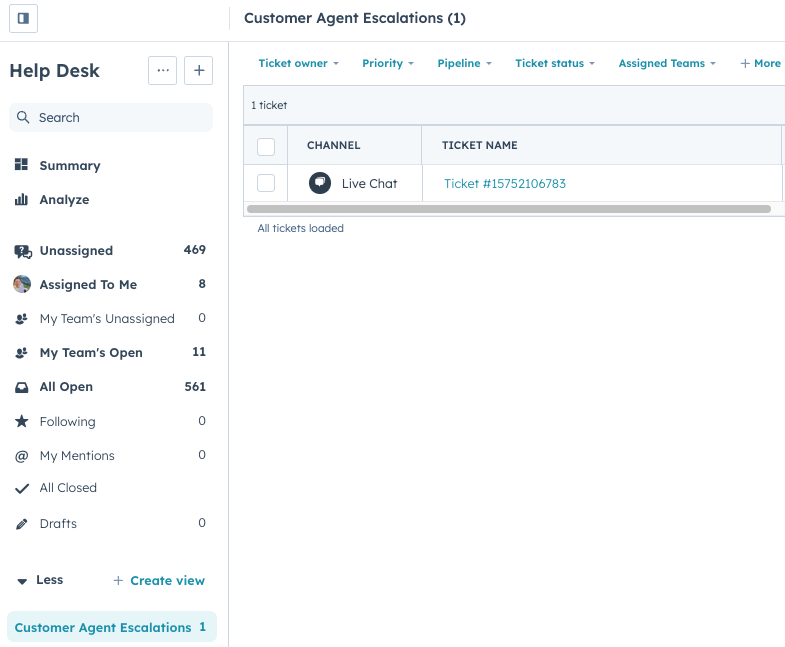Click the horizontal scrollbar under the table
The image size is (785, 647).
[x=508, y=209]
